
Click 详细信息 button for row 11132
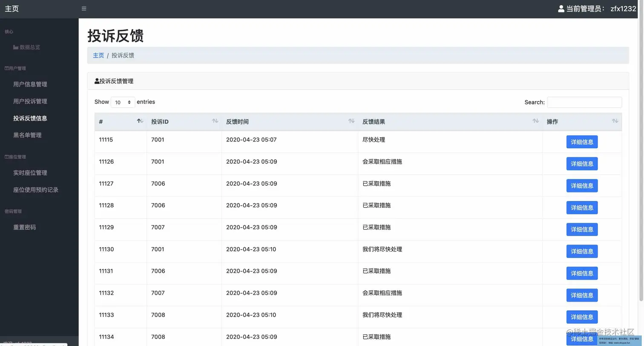[x=582, y=295]
